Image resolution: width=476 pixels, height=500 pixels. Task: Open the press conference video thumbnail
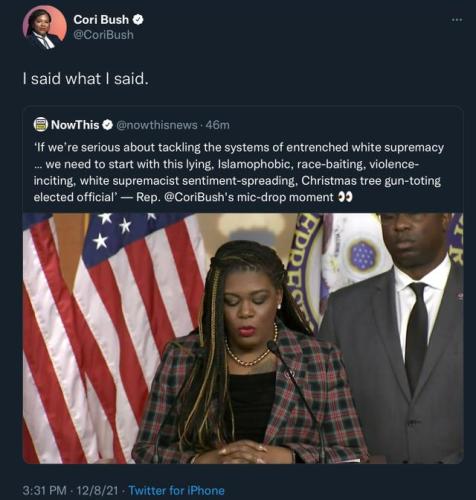pyautogui.click(x=243, y=338)
